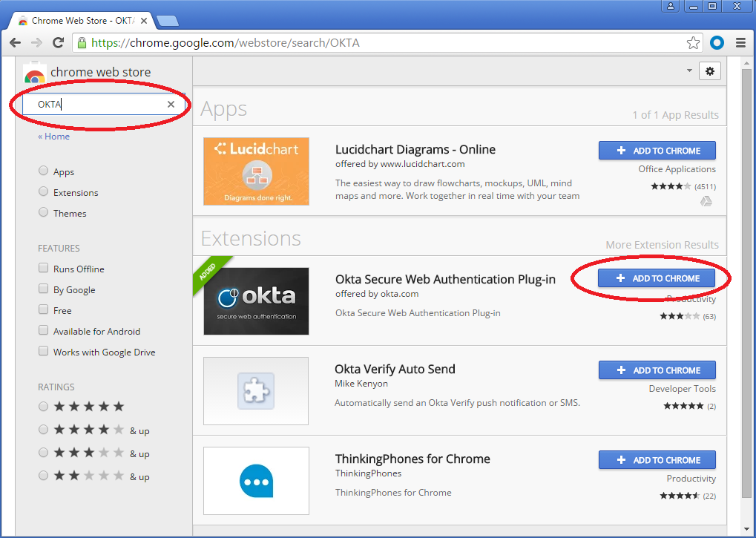
Task: Open the Okta extension icon in toolbar
Action: coord(717,43)
